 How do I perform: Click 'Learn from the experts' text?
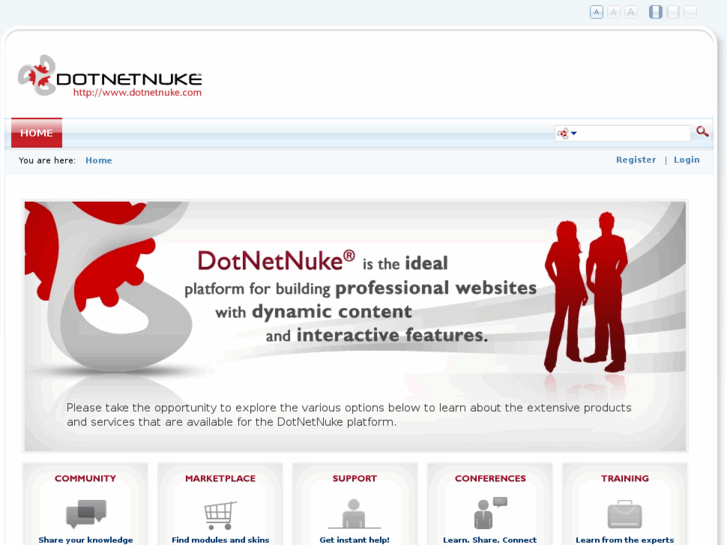(x=625, y=540)
